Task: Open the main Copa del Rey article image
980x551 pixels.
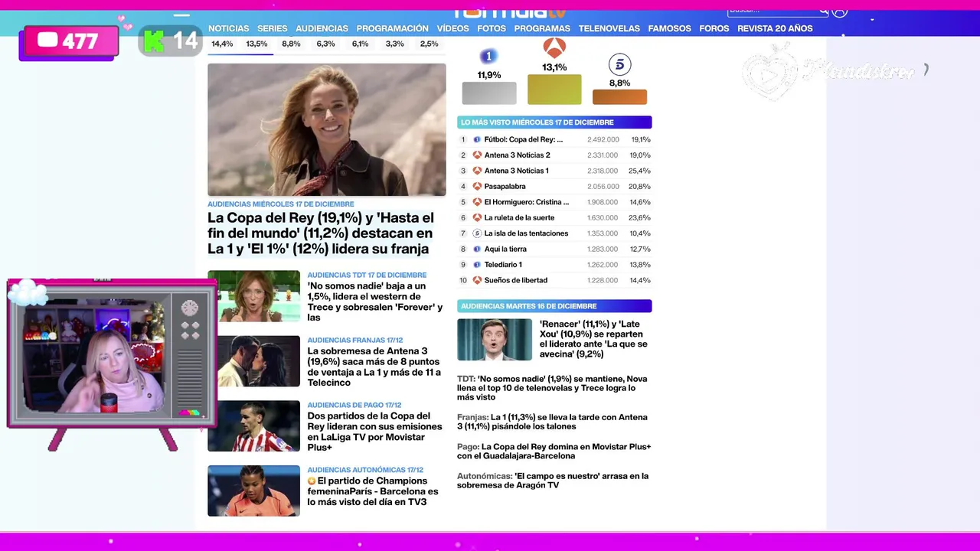Action: [326, 129]
